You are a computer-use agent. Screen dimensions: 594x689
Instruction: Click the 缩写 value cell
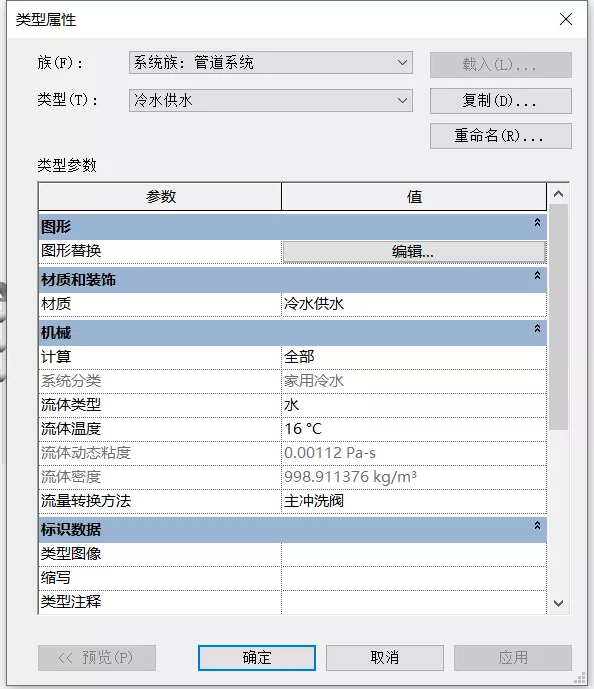414,578
